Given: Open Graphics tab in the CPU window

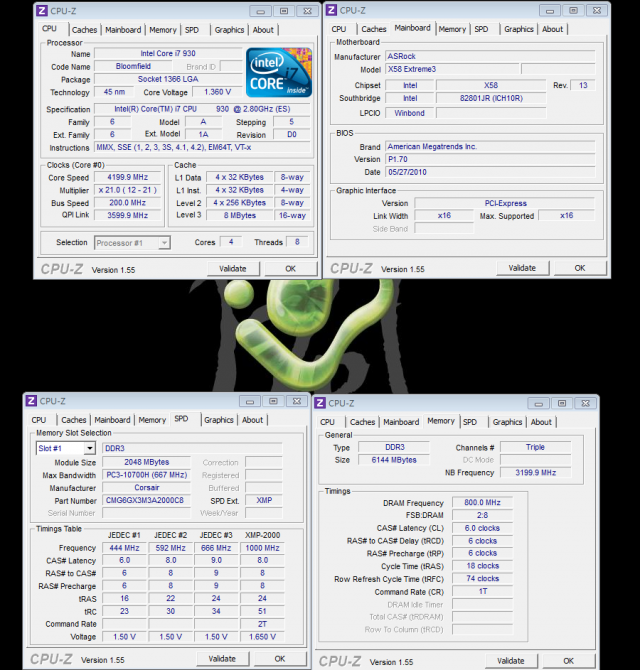Looking at the screenshot, I should coord(229,30).
